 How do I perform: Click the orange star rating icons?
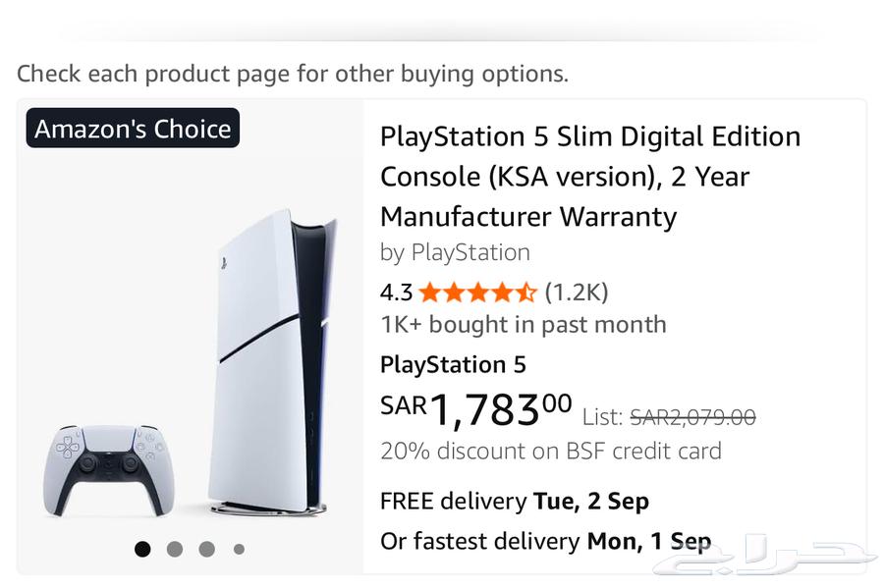[478, 293]
